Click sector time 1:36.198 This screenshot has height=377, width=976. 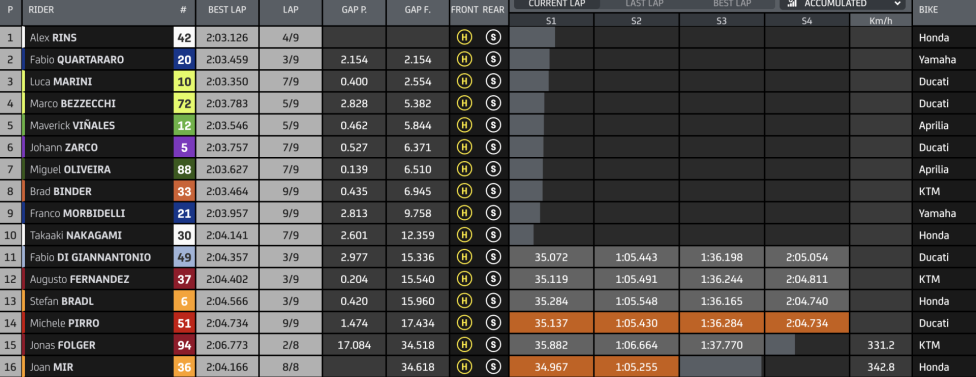coord(721,257)
